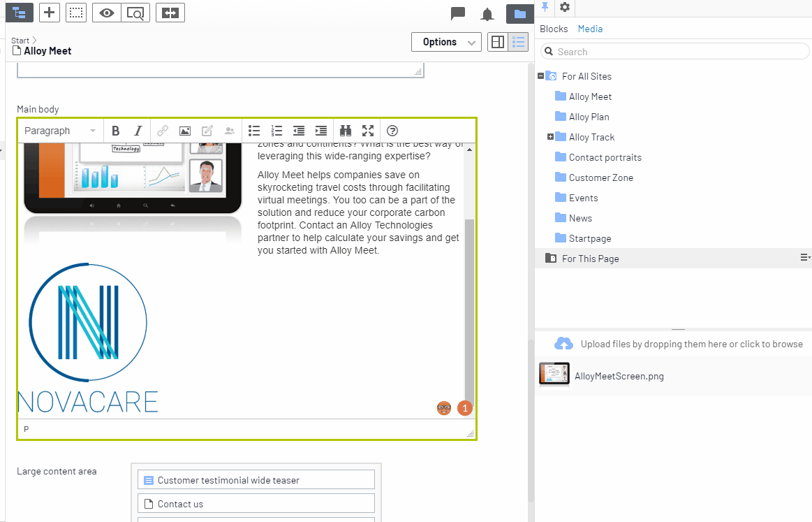Viewport: 812px width, 522px height.
Task: Open the view settings magnifier icon
Action: click(x=135, y=13)
